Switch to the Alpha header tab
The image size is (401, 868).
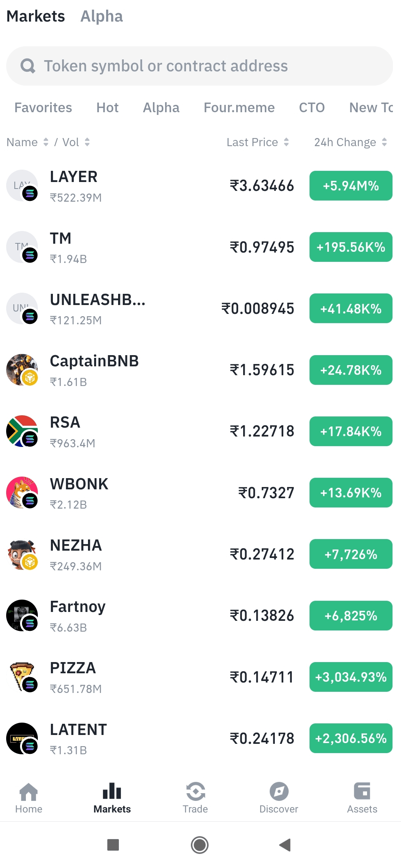102,17
